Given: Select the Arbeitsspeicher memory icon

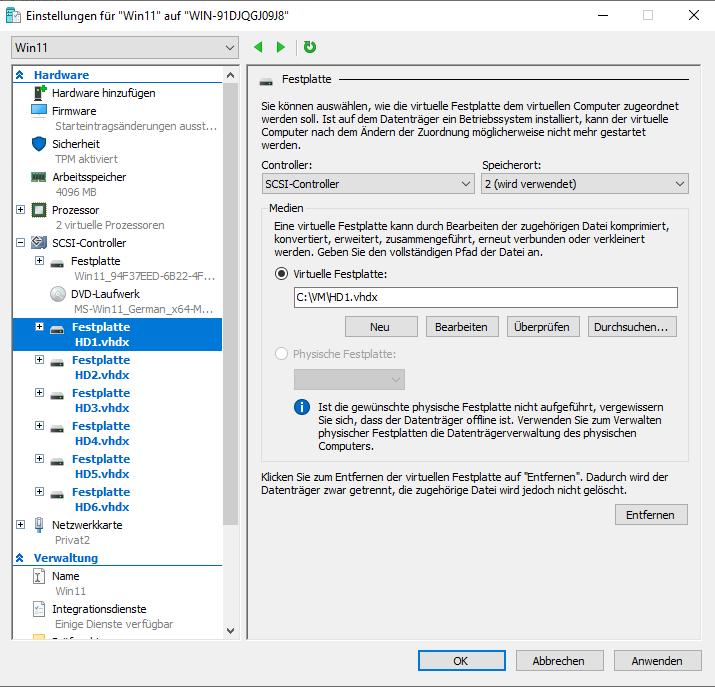Looking at the screenshot, I should coord(39,177).
